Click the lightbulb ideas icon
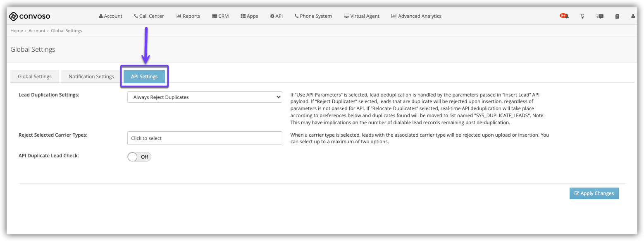The height and width of the screenshot is (241, 644). coord(582,16)
